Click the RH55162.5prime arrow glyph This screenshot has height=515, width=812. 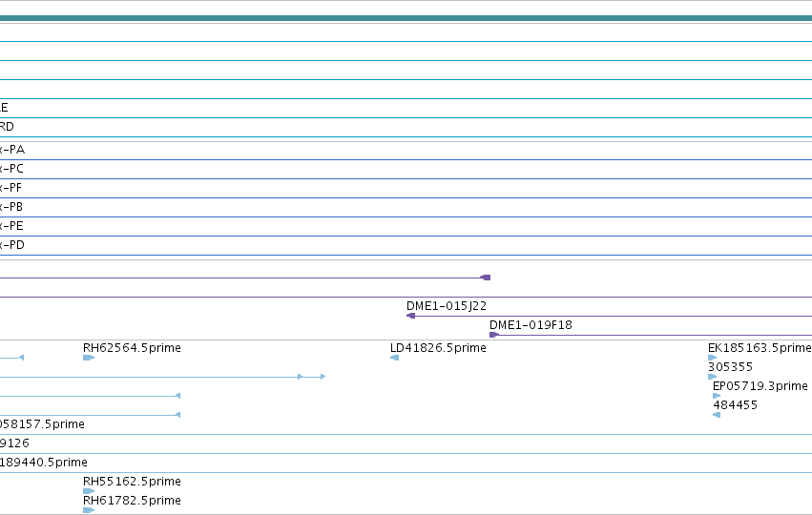point(89,491)
